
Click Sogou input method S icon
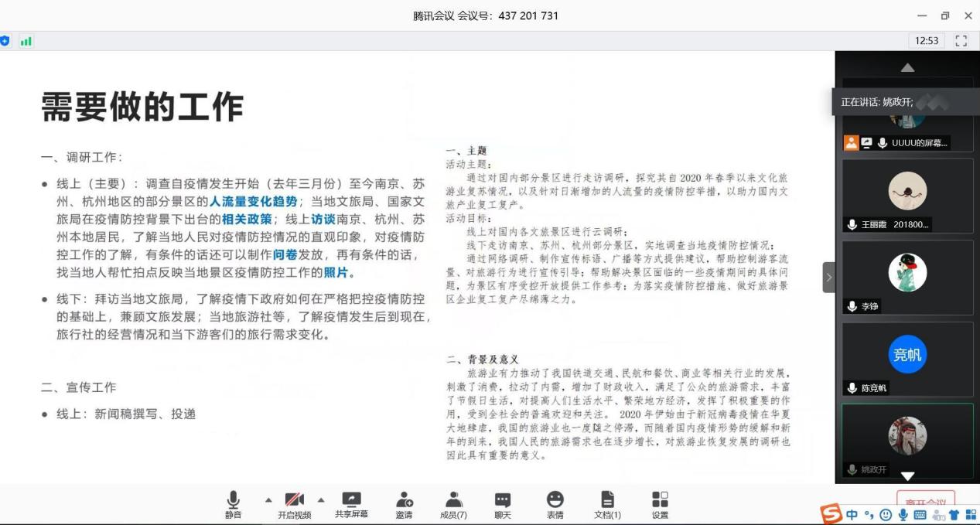point(831,514)
